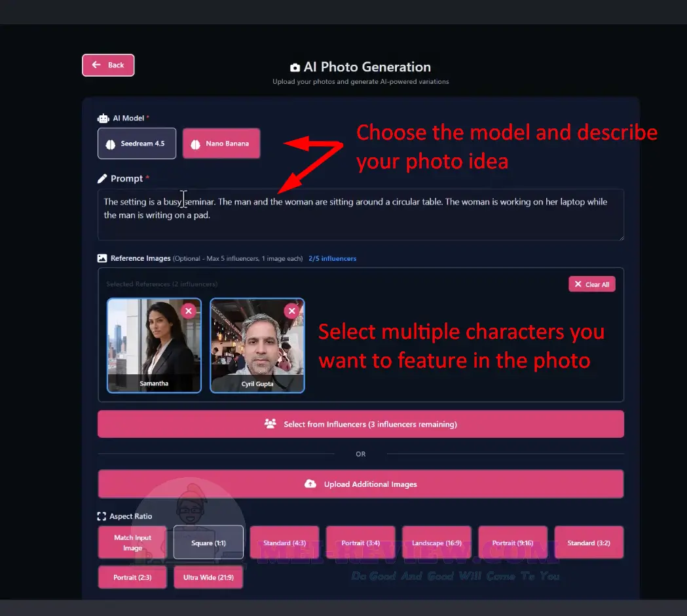Click the "2/5 influencers" counter text
This screenshot has width=687, height=616.
333,259
